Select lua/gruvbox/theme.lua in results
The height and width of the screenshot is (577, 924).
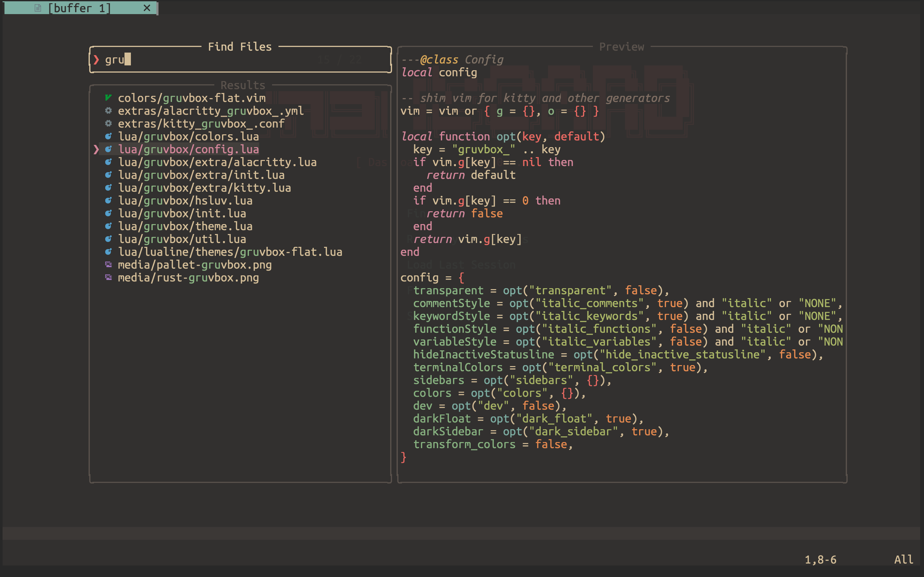(x=185, y=226)
